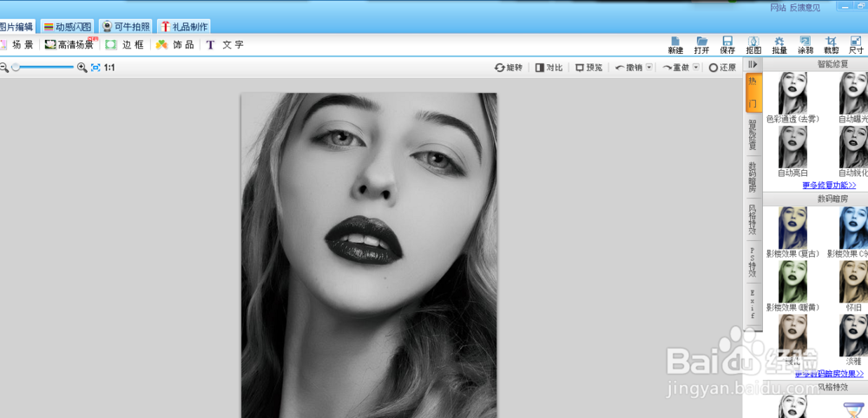Click the 还原 (Restore) button
Screen dimensions: 868x418
click(x=722, y=68)
